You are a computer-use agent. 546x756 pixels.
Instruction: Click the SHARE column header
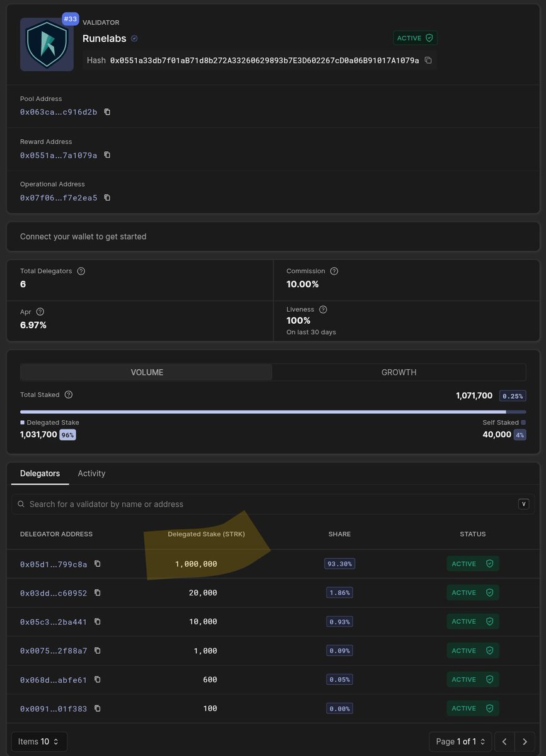339,534
